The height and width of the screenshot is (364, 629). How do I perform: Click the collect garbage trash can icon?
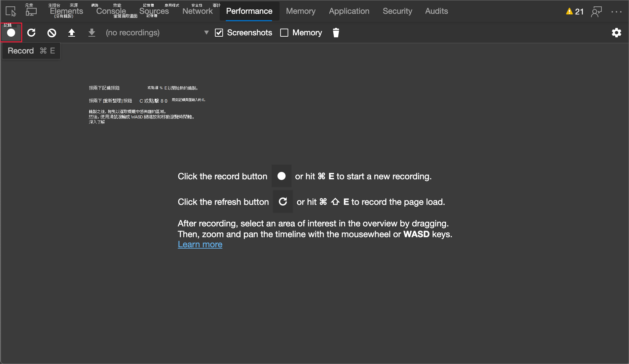pos(336,33)
